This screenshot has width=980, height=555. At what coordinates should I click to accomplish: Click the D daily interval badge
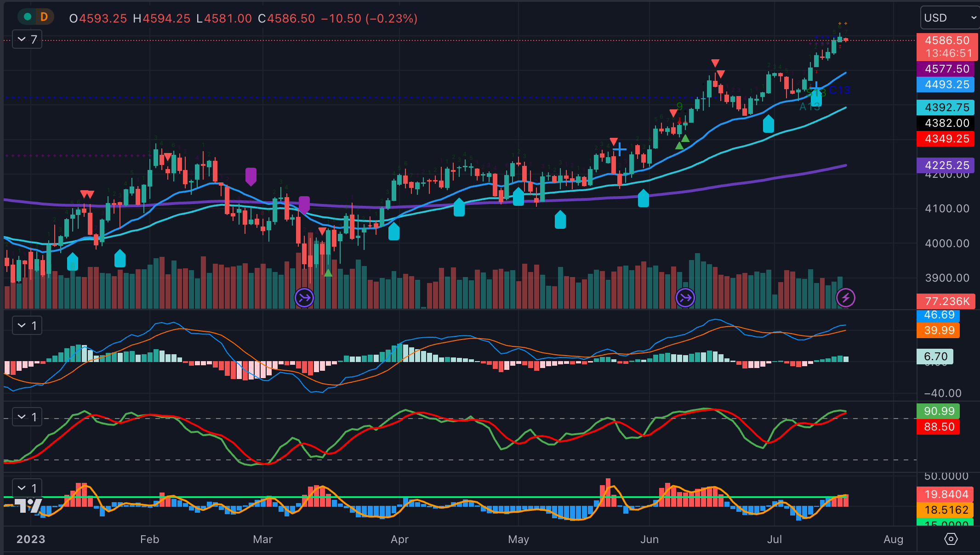(x=44, y=17)
